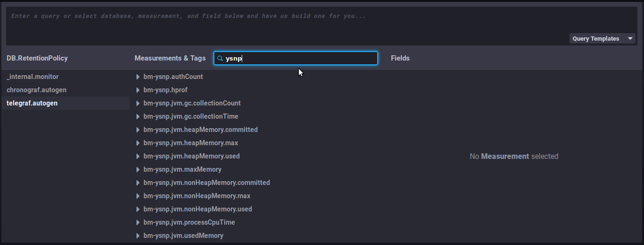
Task: Expand bm-ysnp.jvm.heapMemory.committed arrow
Action: tap(138, 130)
